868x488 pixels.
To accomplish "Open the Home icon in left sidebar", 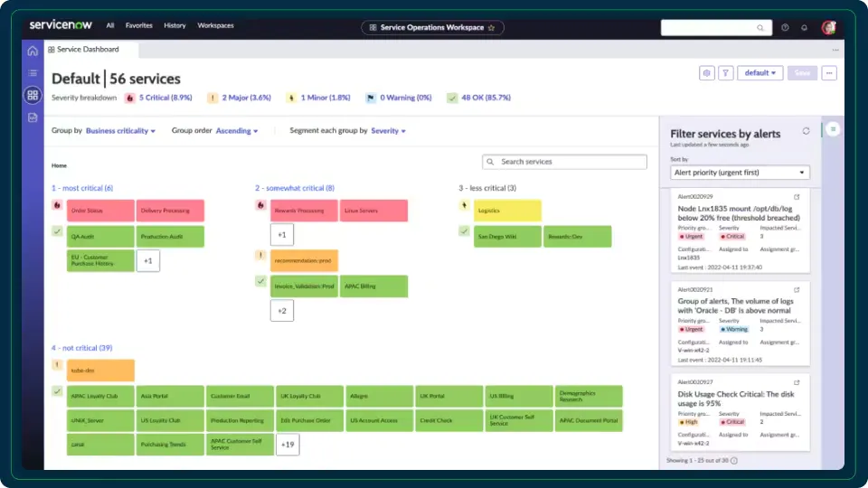I will pos(33,51).
